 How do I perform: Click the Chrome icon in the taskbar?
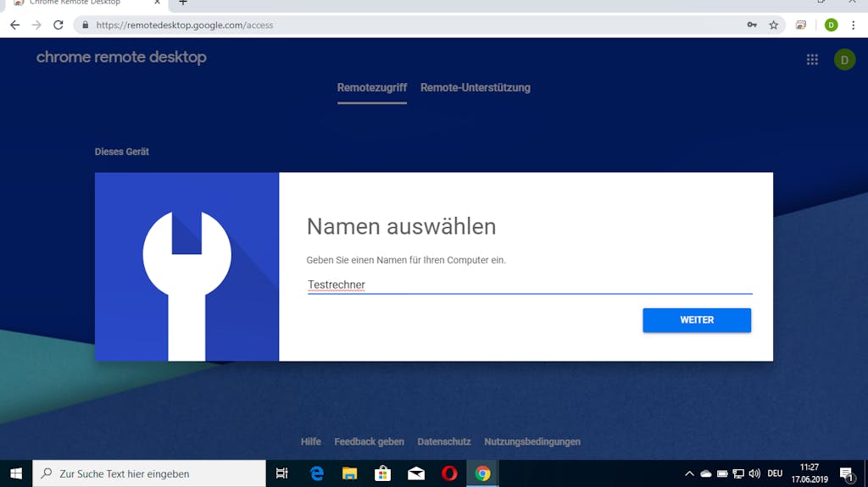click(x=482, y=473)
